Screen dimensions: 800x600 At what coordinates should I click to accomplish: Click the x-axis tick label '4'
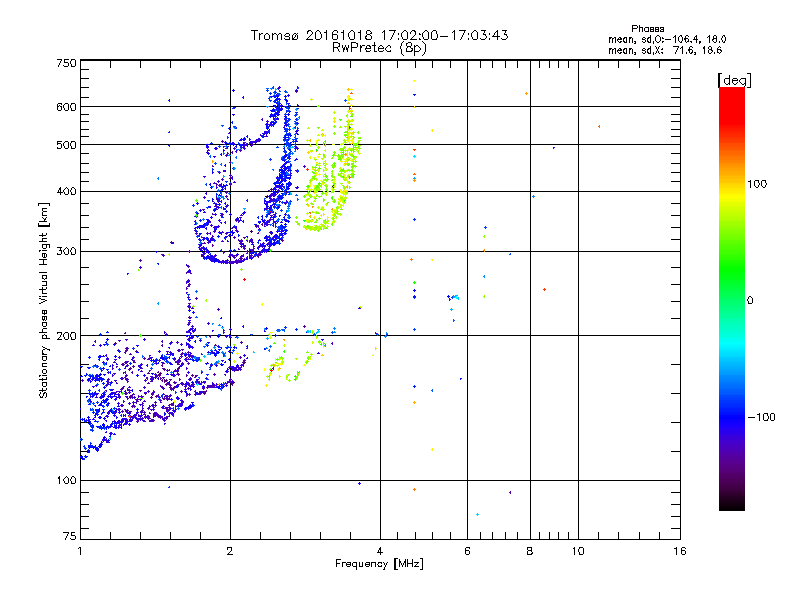coord(380,551)
